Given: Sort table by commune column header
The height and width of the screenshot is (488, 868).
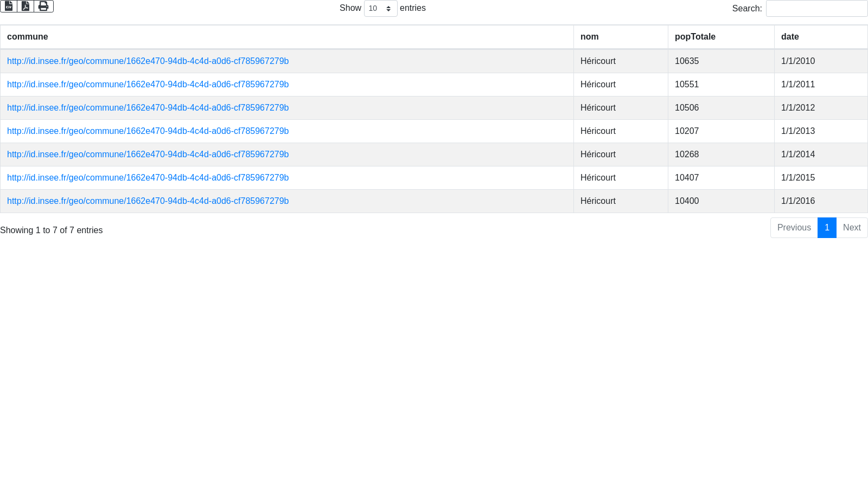Looking at the screenshot, I should [28, 37].
